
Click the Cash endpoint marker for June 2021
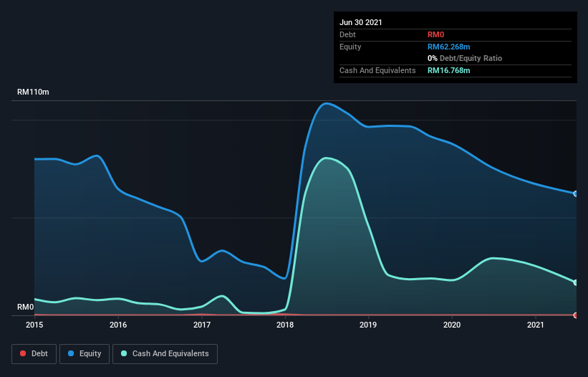[x=576, y=282]
